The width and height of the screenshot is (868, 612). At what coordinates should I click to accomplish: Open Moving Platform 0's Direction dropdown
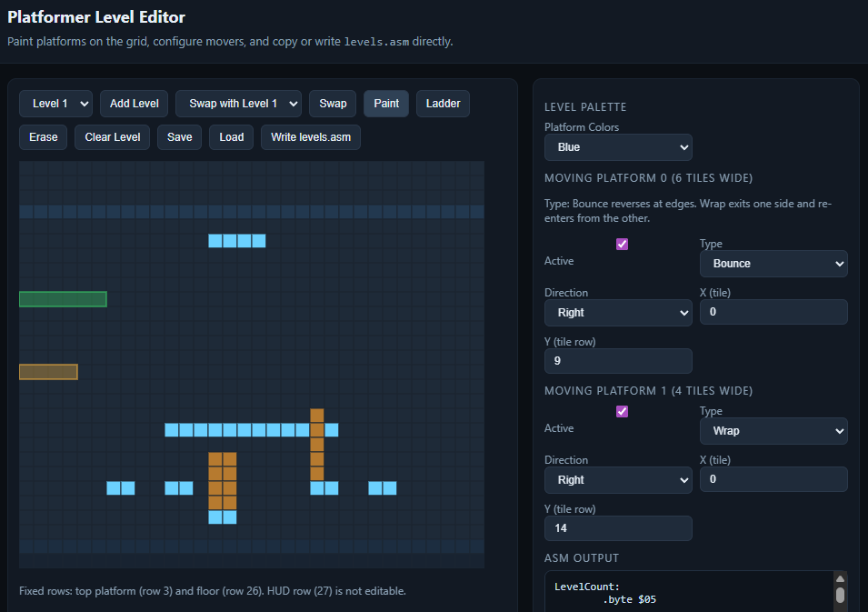coord(618,312)
